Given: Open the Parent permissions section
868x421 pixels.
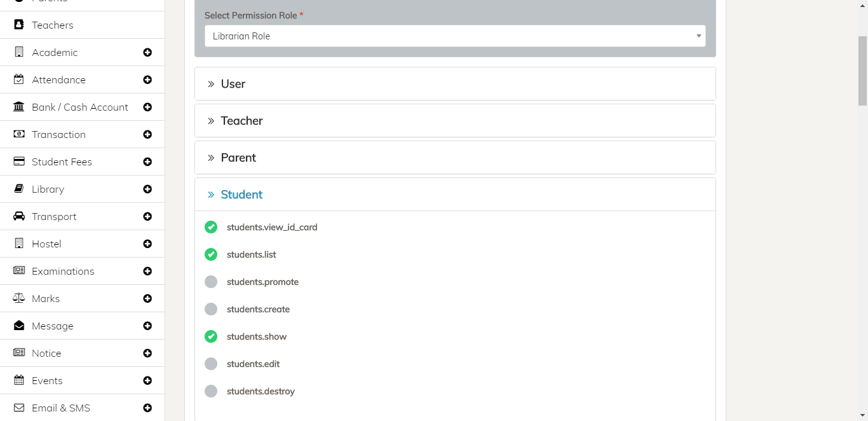Looking at the screenshot, I should click(x=238, y=157).
